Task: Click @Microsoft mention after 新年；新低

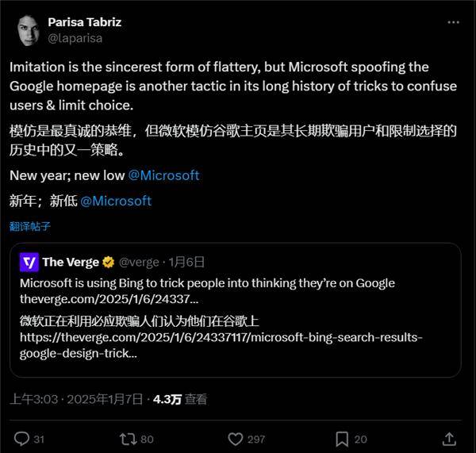Action: pos(116,201)
